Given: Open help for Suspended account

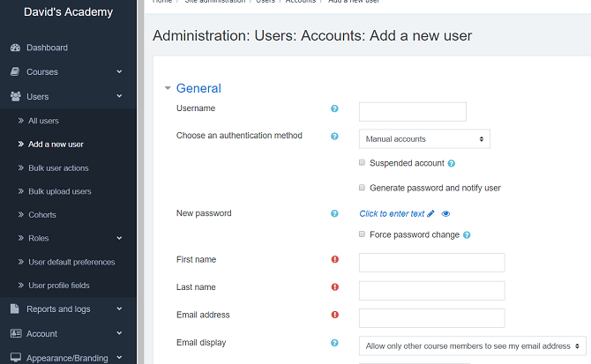Looking at the screenshot, I should (x=451, y=163).
